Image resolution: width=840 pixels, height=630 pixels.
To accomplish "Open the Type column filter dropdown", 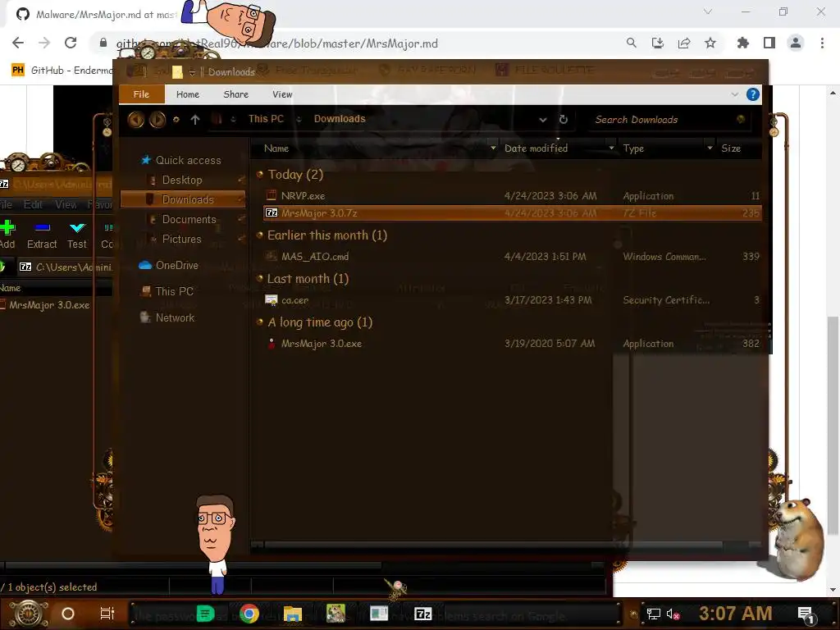I will pos(710,148).
